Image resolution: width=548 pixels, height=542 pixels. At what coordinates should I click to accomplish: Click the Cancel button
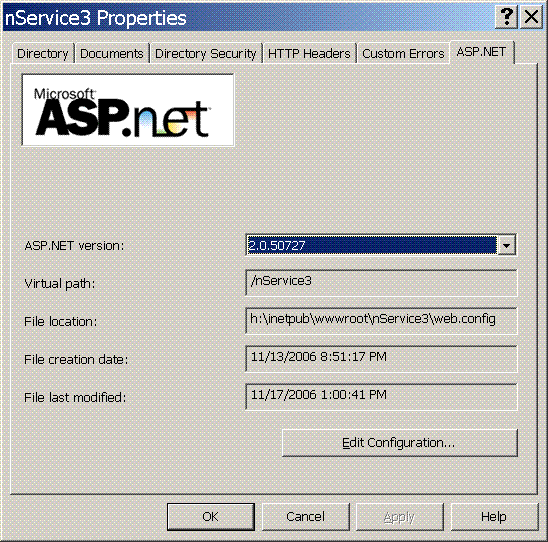(x=305, y=516)
